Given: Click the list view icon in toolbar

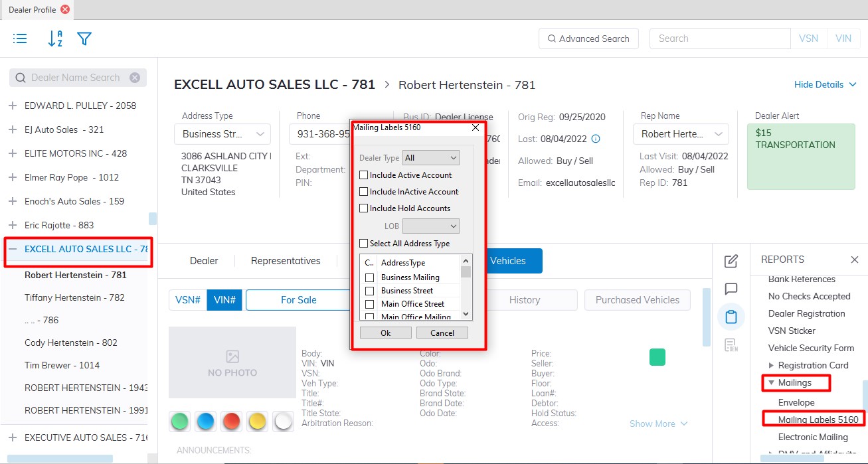Looking at the screenshot, I should click(20, 39).
